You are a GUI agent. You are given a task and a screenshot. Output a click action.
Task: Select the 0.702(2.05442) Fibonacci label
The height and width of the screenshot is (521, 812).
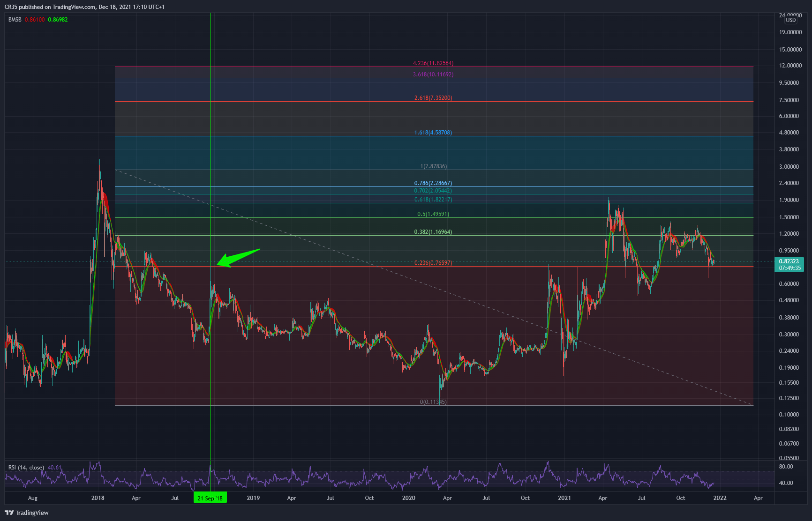tap(433, 191)
